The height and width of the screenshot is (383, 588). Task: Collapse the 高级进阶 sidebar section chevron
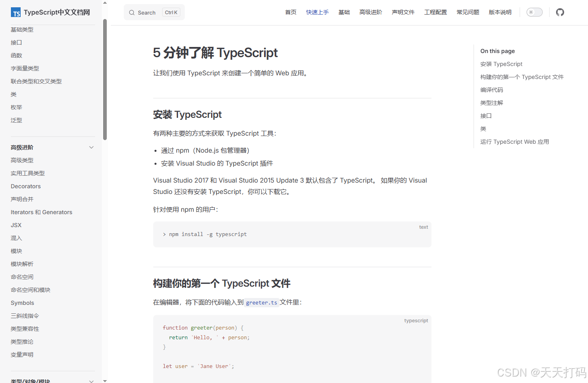91,147
